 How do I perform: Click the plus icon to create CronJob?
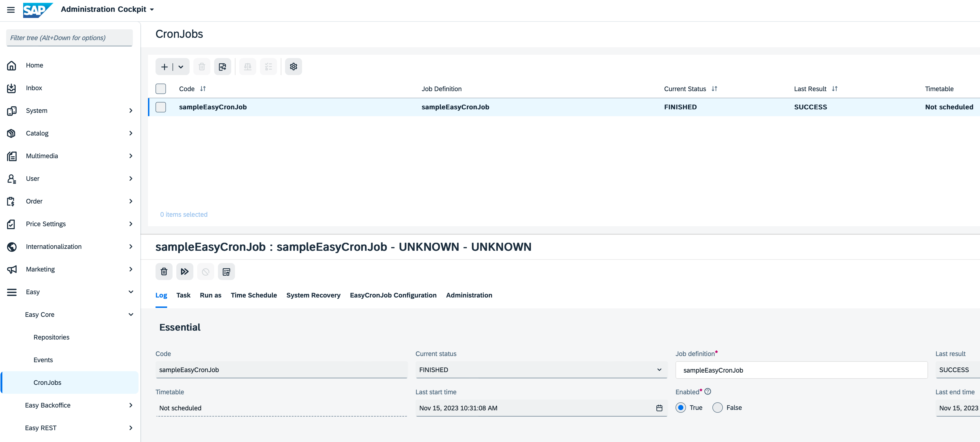(x=164, y=67)
